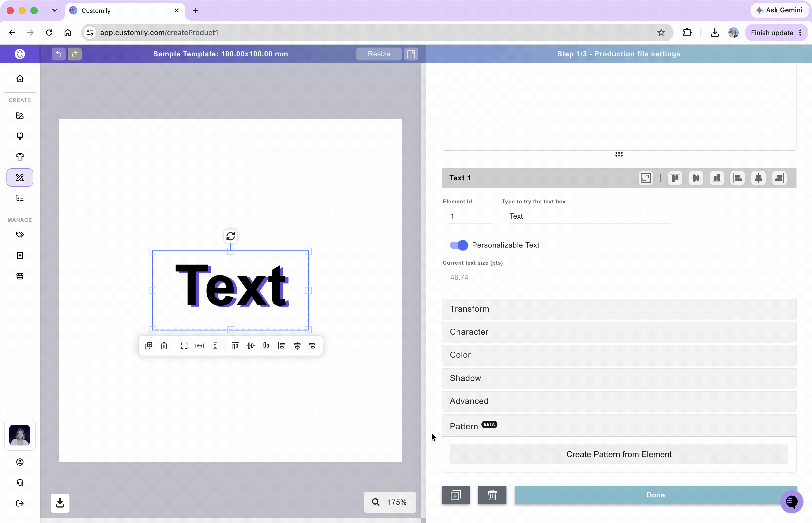Click expand icon in Text 1 header
812x523 pixels.
tap(646, 178)
